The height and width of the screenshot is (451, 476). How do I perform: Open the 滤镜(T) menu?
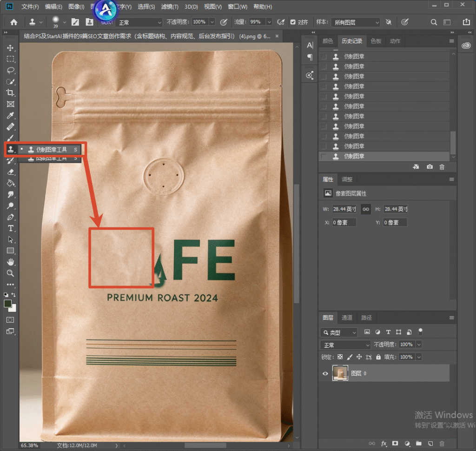coord(170,7)
